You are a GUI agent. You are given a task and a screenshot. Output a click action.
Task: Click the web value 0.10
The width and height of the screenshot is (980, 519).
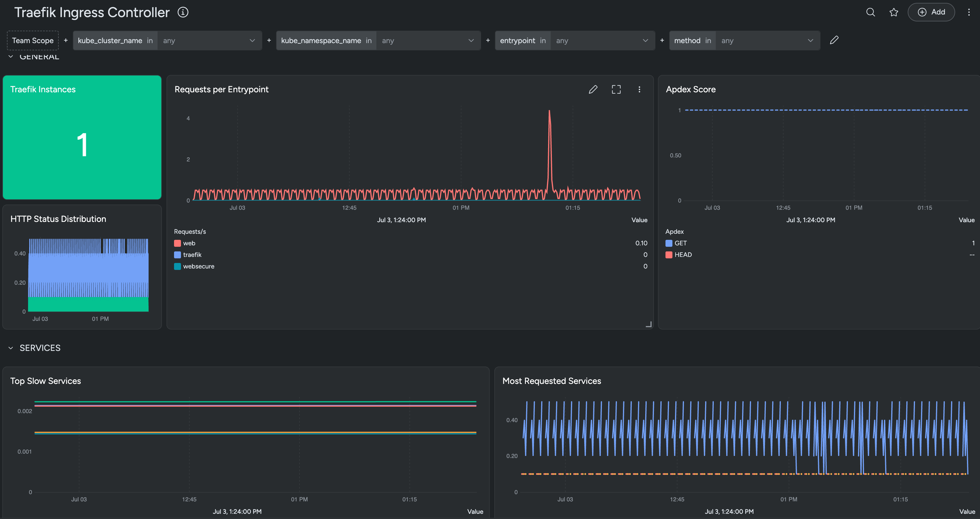click(641, 243)
